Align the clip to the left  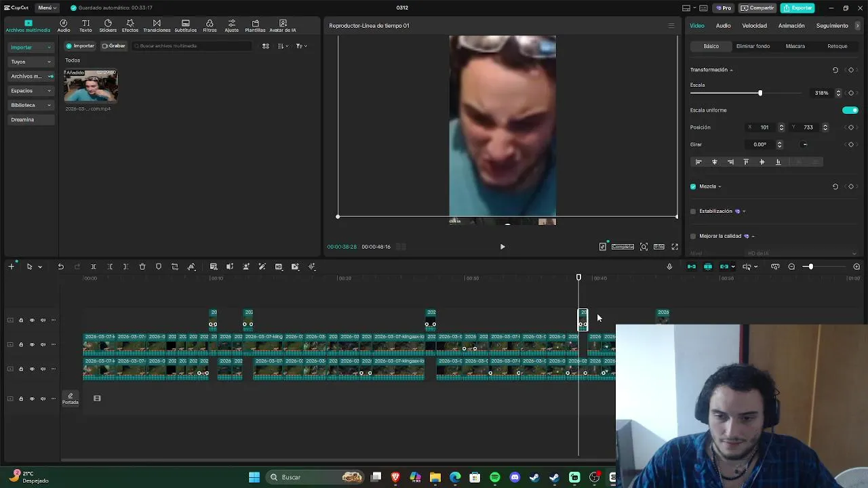[698, 162]
